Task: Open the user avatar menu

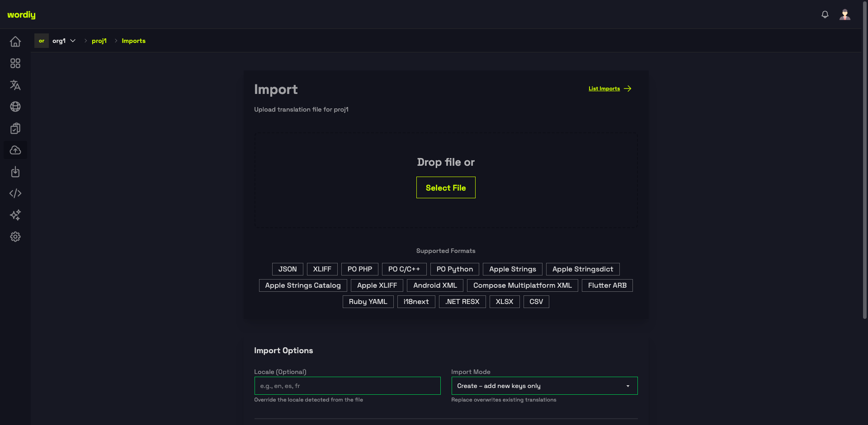Action: (845, 14)
